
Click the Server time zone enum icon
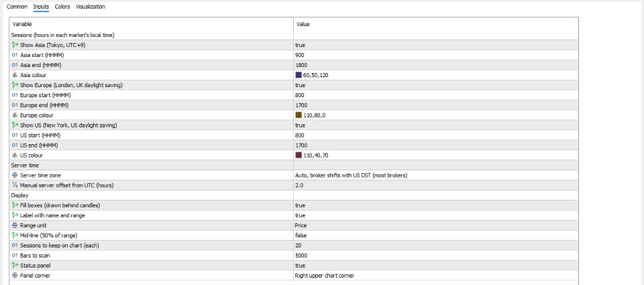(x=15, y=175)
